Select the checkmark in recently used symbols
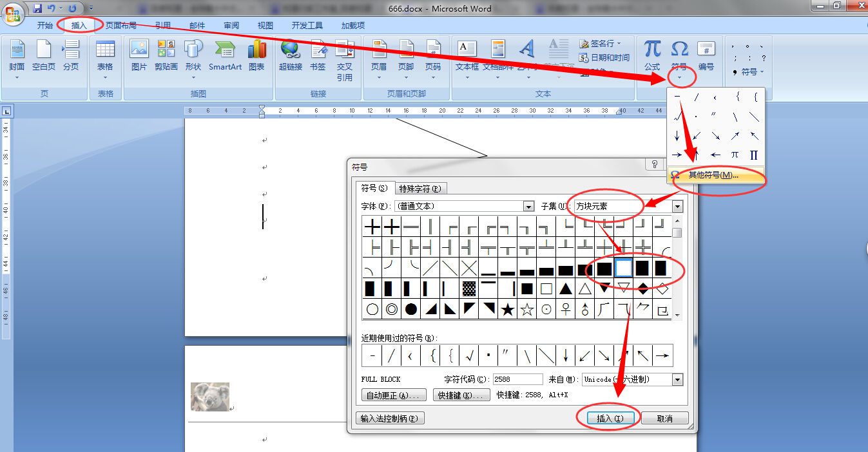Image resolution: width=868 pixels, height=452 pixels. pyautogui.click(x=469, y=355)
